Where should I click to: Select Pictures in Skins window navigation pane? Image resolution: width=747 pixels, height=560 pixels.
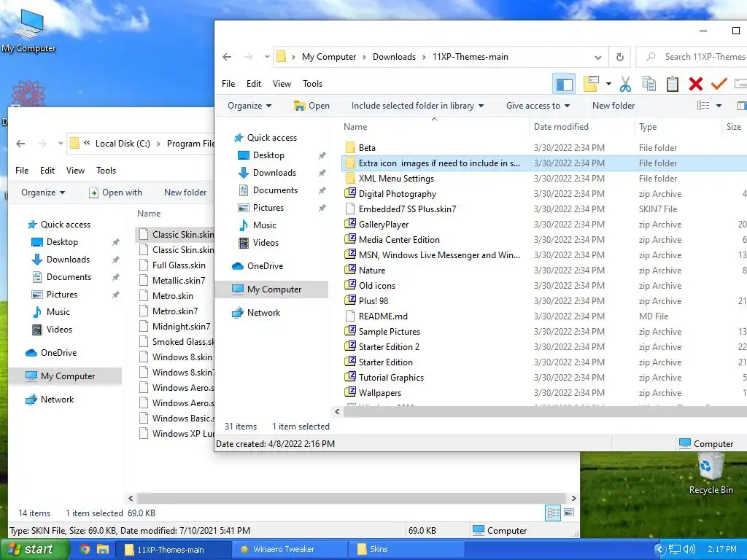[x=61, y=295]
